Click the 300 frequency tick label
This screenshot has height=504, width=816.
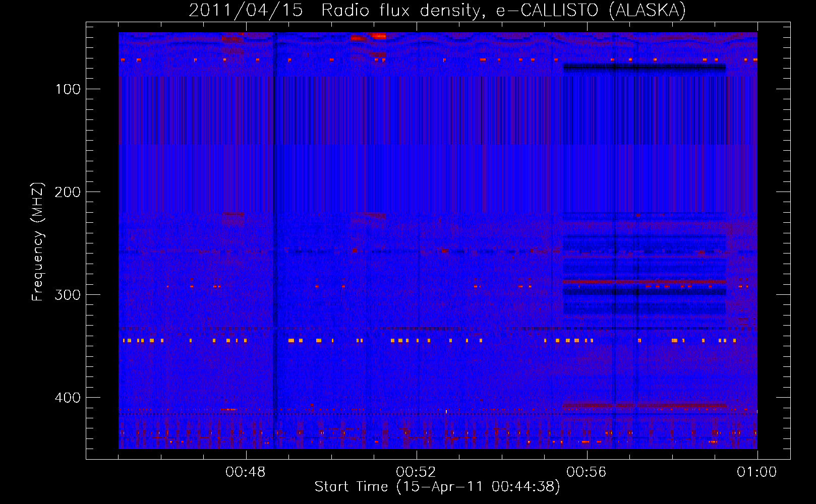68,295
